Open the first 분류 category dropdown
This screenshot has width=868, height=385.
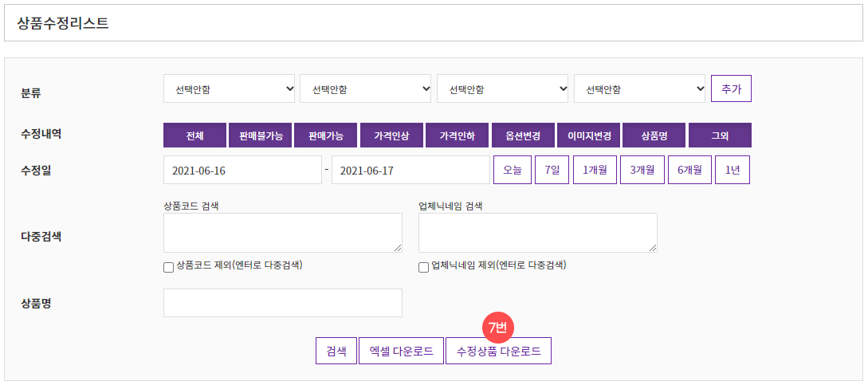point(230,88)
